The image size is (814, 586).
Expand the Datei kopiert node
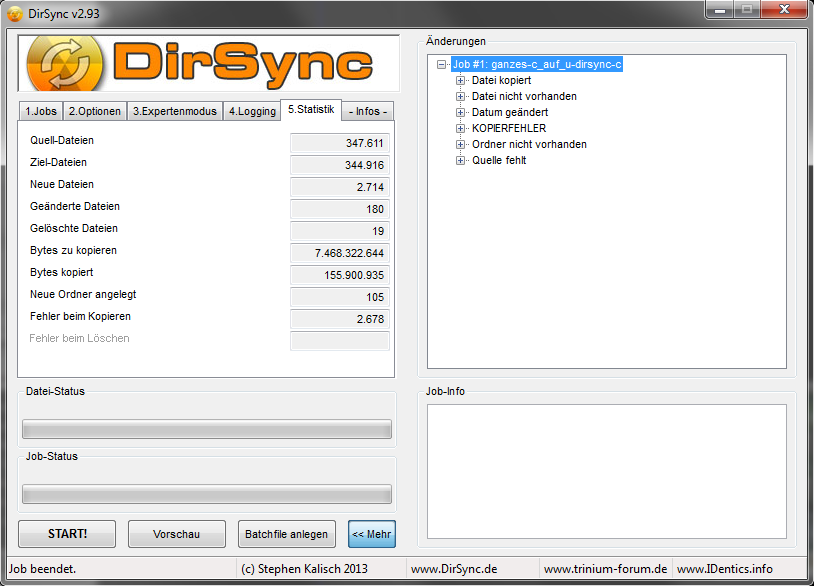click(460, 80)
